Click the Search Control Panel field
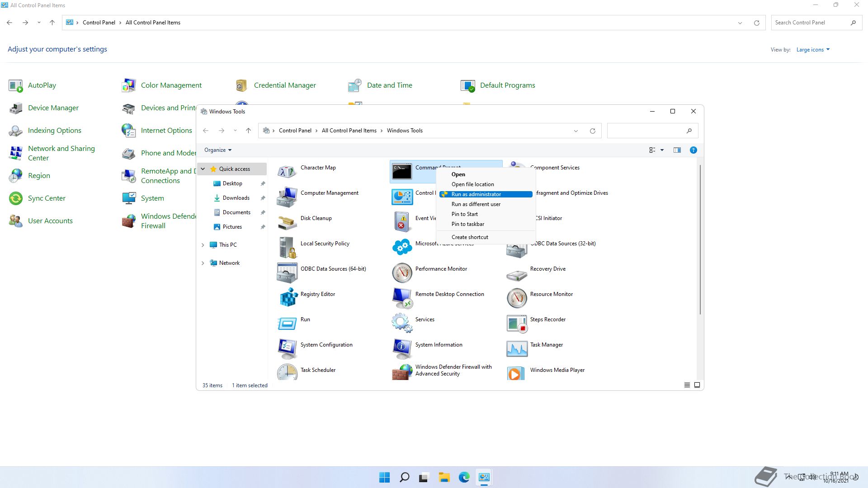This screenshot has width=868, height=488. click(x=816, y=23)
